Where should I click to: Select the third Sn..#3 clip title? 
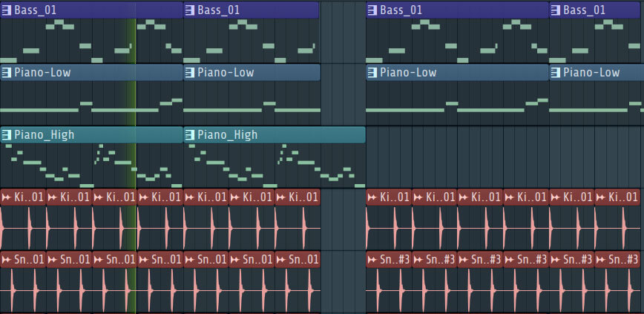tap(486, 260)
